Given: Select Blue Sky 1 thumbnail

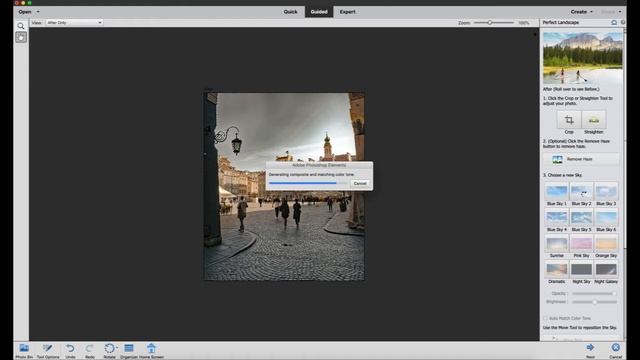Looking at the screenshot, I should click(x=557, y=192).
